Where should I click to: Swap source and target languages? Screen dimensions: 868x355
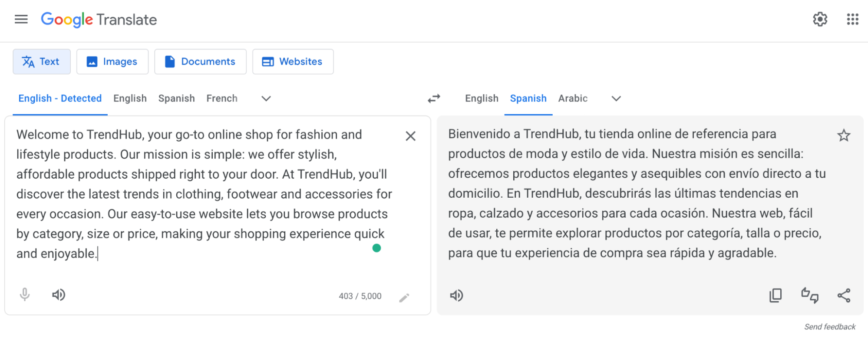434,99
